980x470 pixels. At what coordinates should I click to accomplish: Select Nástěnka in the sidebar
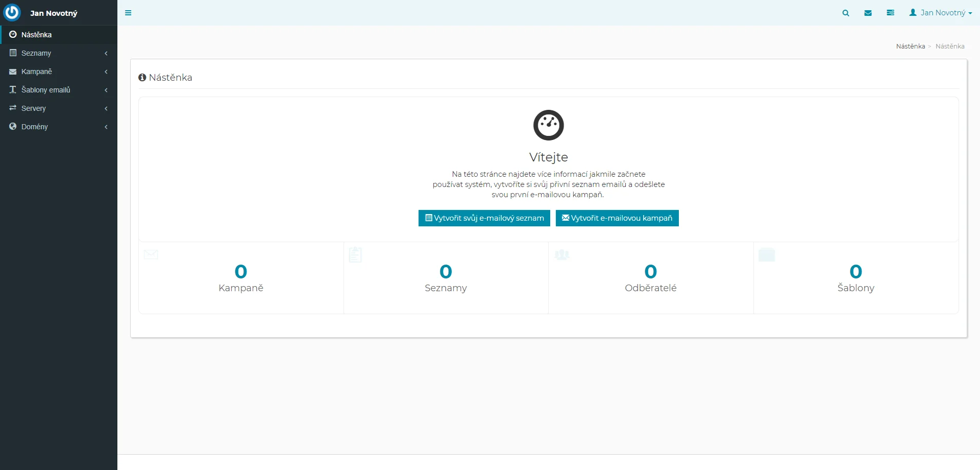(x=37, y=35)
